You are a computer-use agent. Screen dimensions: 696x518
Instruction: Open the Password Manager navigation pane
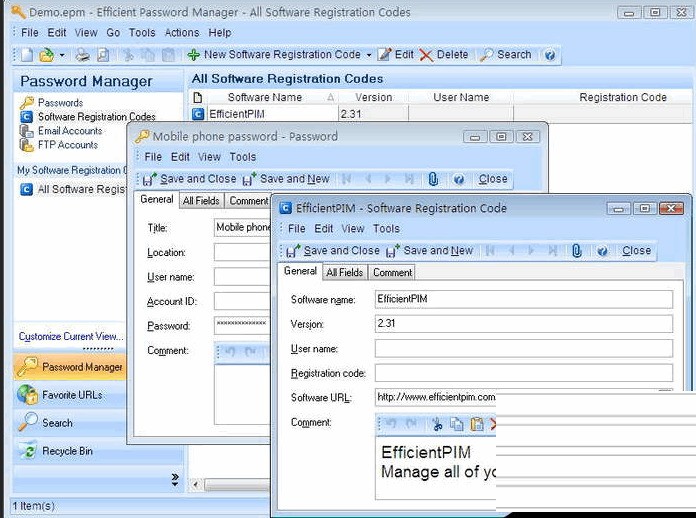tap(70, 367)
